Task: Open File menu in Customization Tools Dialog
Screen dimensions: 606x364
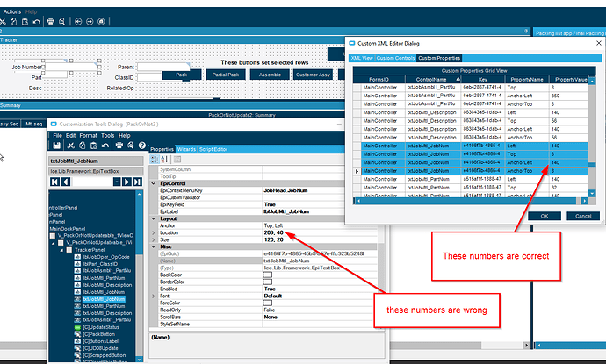Action: coord(57,135)
